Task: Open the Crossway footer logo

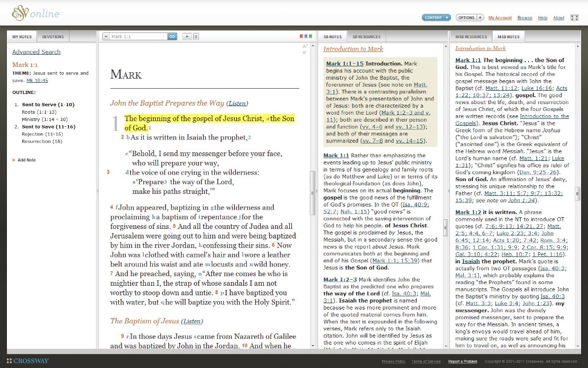Action: click(x=28, y=361)
